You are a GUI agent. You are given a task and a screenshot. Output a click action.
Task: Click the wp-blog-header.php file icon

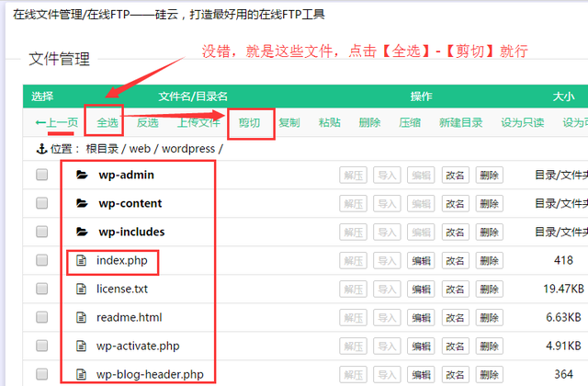(82, 374)
